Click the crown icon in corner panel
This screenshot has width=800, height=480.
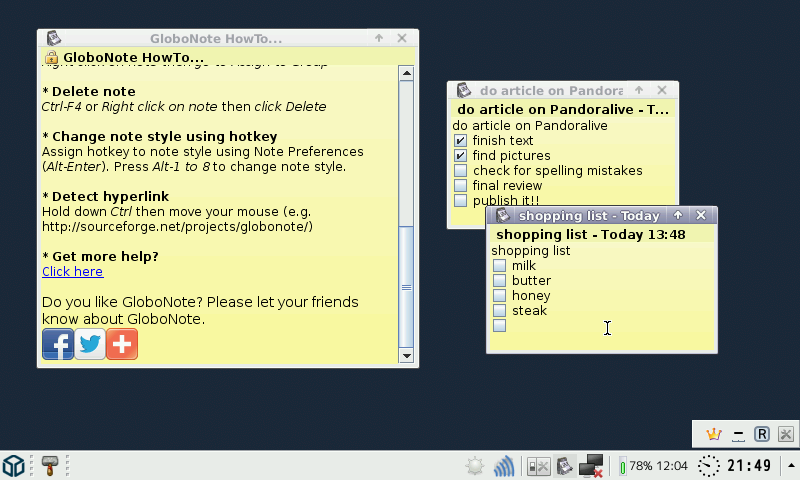[713, 435]
